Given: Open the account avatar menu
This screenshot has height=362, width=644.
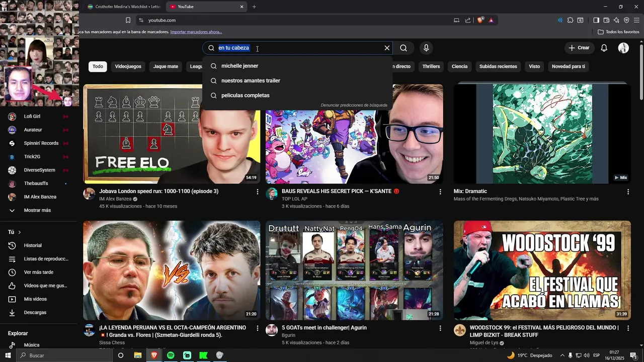Looking at the screenshot, I should (623, 48).
